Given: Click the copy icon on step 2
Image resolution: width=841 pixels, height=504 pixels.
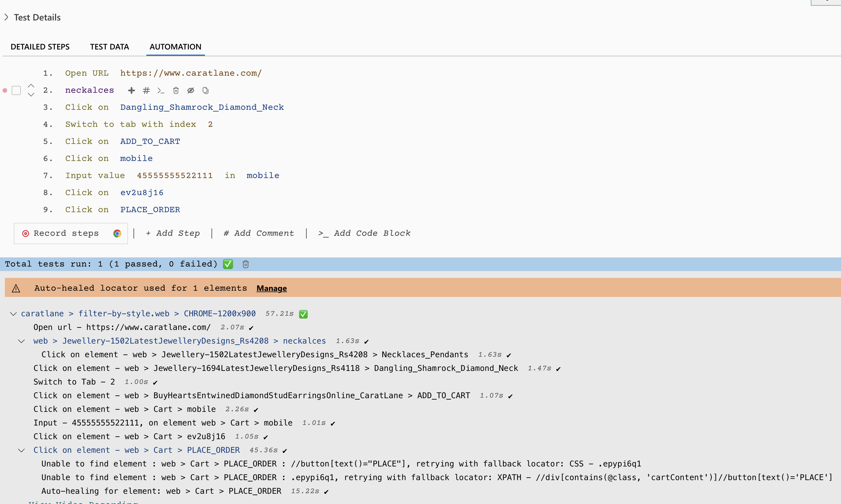Looking at the screenshot, I should [205, 90].
